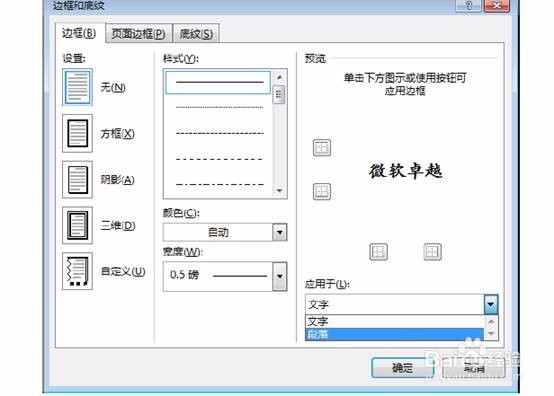The width and height of the screenshot is (554, 396).
Task: Choose 段落 in the apply-to list
Action: pyautogui.click(x=394, y=334)
